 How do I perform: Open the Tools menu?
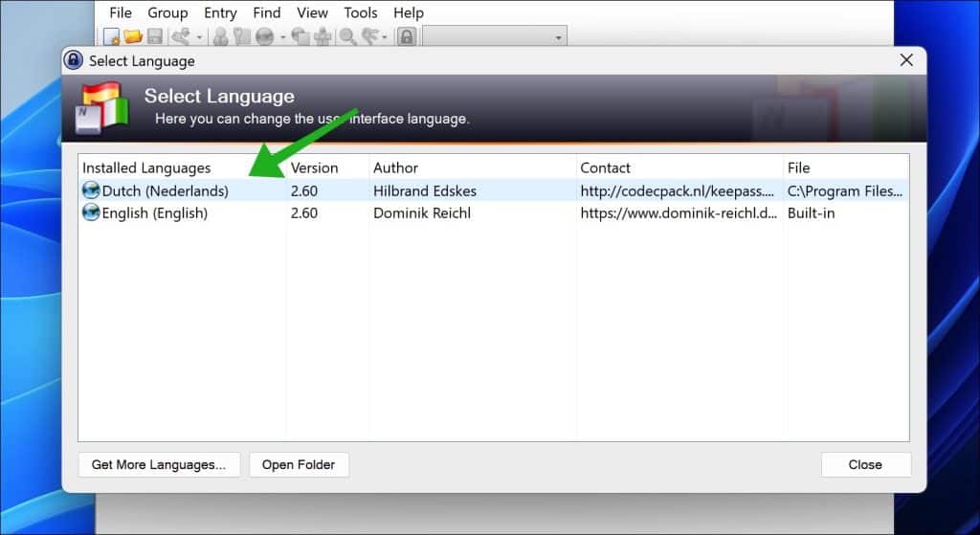[x=361, y=12]
